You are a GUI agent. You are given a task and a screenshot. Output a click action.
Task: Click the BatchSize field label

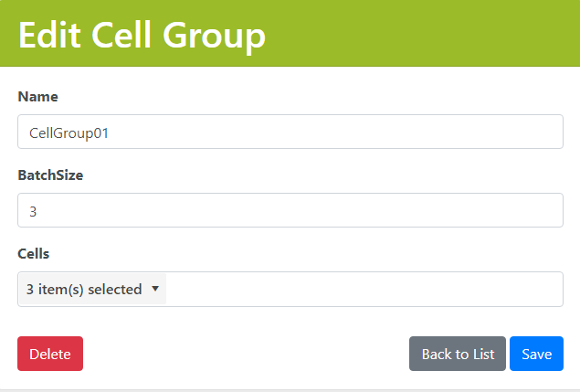[x=50, y=175]
